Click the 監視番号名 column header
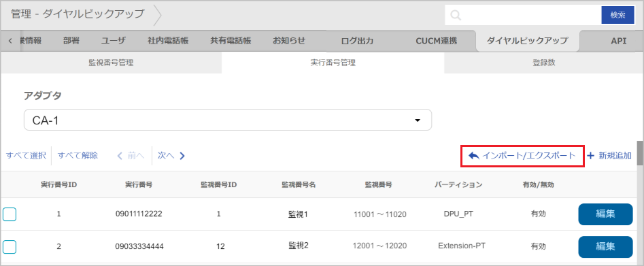 (299, 184)
